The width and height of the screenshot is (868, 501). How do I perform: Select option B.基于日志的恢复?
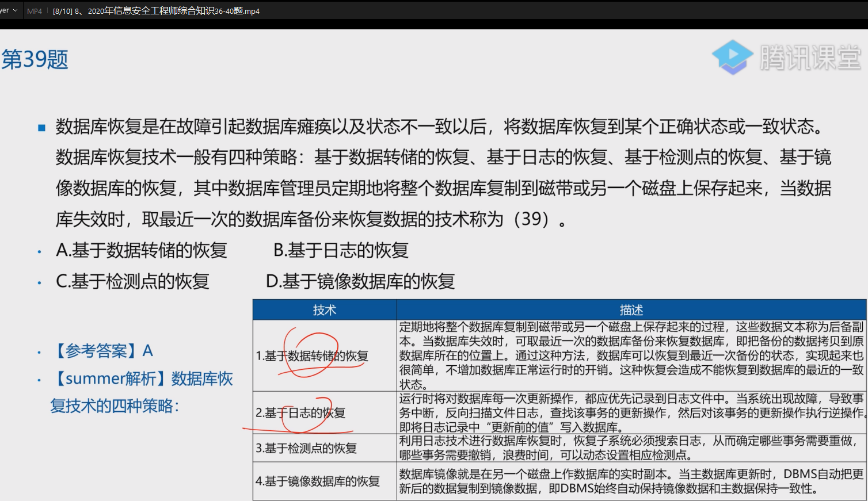tap(341, 250)
